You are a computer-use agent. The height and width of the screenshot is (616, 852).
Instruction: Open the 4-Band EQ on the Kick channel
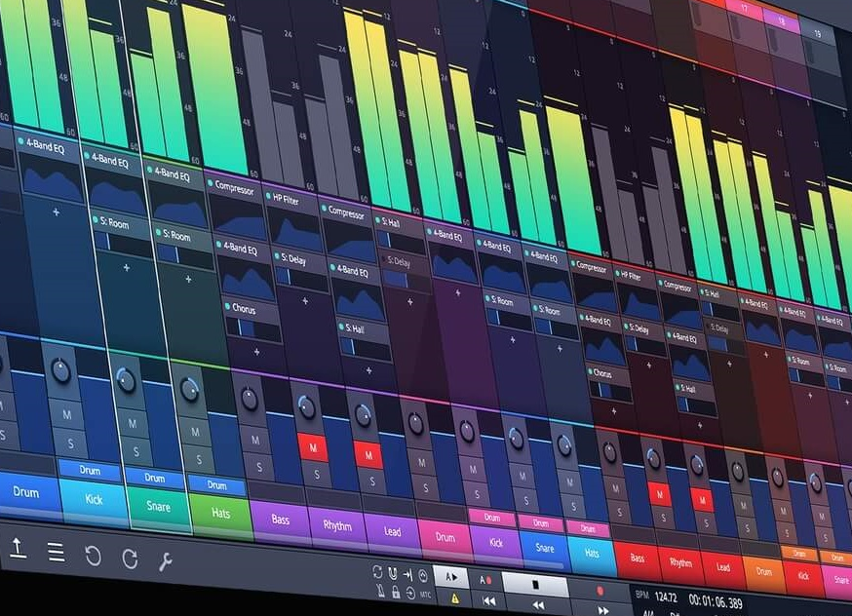(110, 160)
